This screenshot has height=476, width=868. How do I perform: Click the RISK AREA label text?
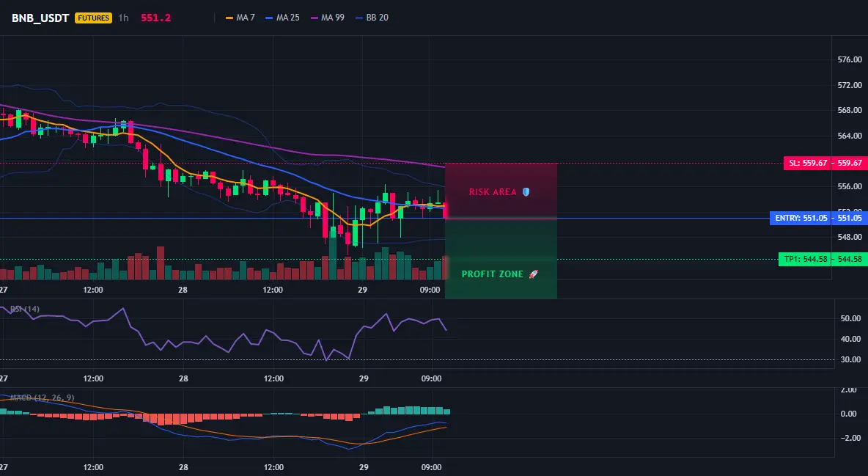tap(493, 191)
